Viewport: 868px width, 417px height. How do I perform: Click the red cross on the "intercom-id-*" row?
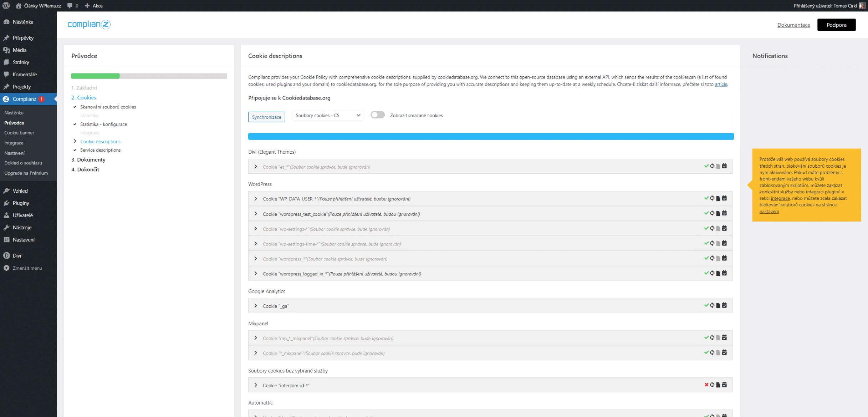coord(706,385)
